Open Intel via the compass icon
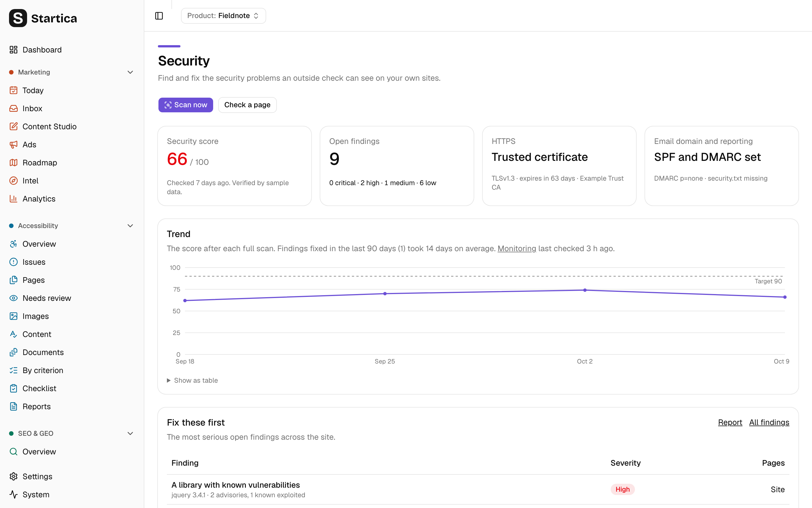This screenshot has width=812, height=508. tap(14, 181)
